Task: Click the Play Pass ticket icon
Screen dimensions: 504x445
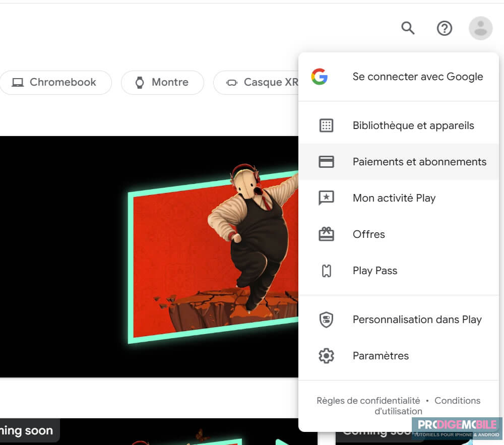Action: [x=326, y=271]
